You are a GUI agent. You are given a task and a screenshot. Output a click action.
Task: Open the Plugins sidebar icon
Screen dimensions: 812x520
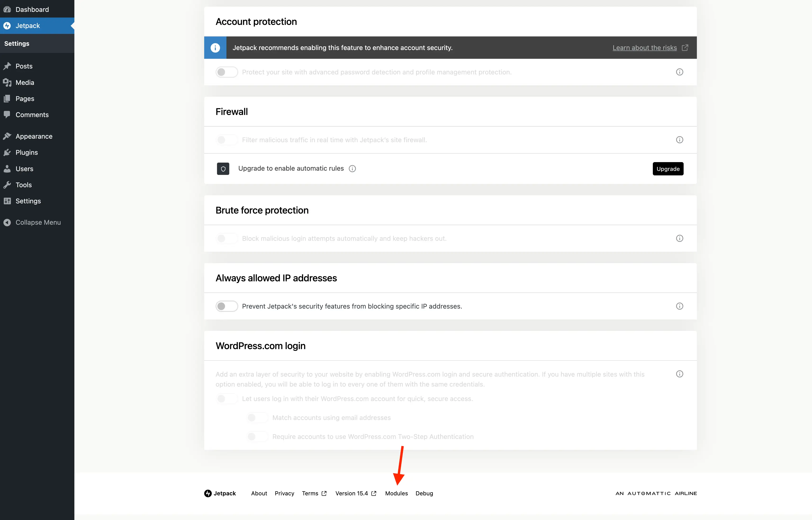[7, 152]
